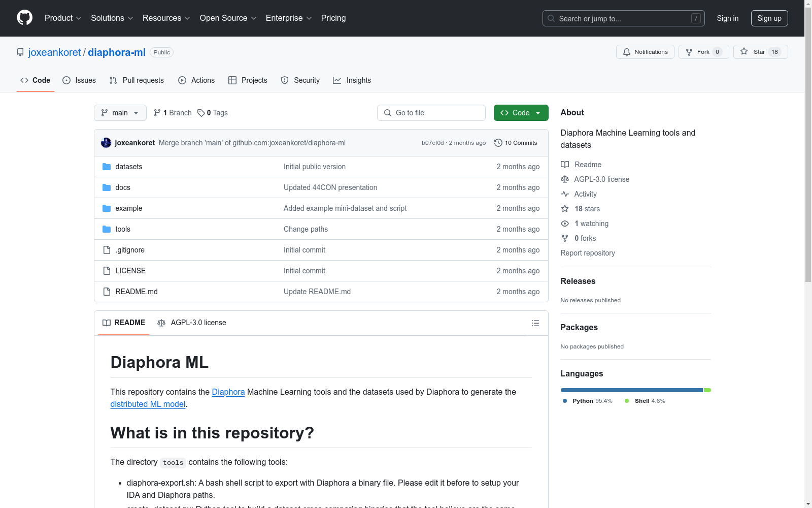The width and height of the screenshot is (812, 508).
Task: Click the book icon beside Readme
Action: point(565,165)
